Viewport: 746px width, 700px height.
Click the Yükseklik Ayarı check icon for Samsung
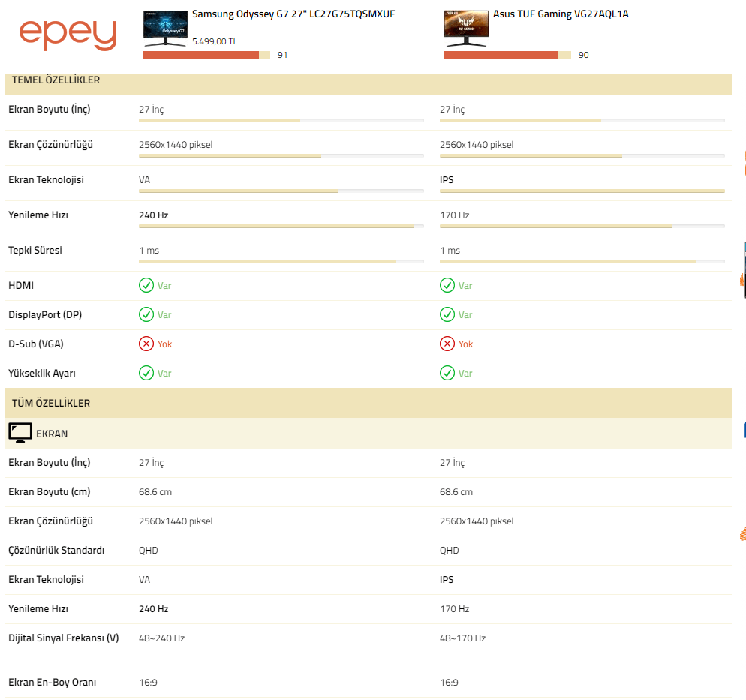(146, 374)
